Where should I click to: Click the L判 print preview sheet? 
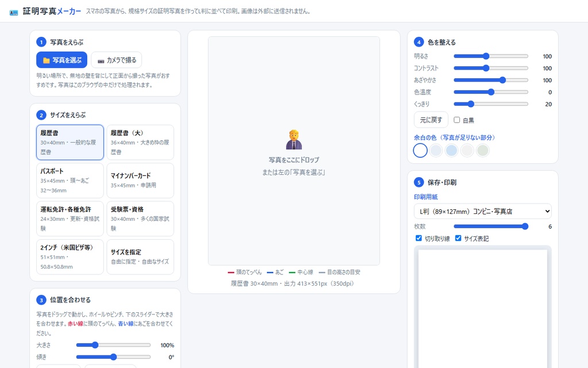click(x=482, y=309)
